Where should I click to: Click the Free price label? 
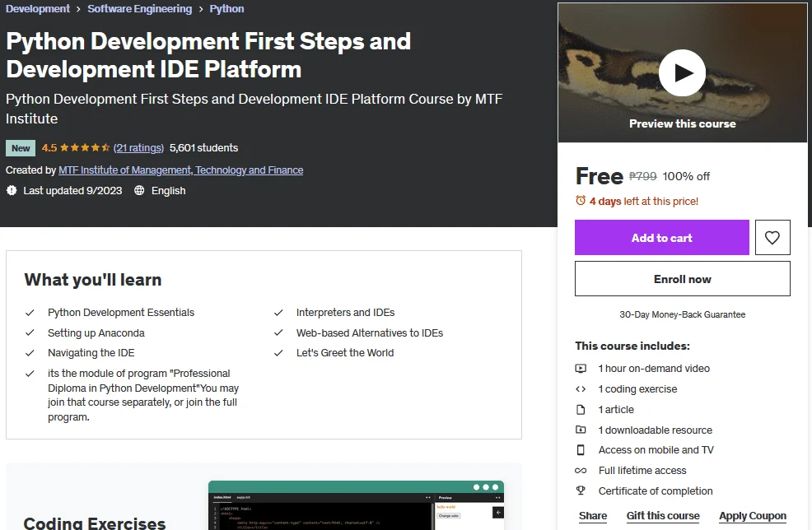[600, 176]
